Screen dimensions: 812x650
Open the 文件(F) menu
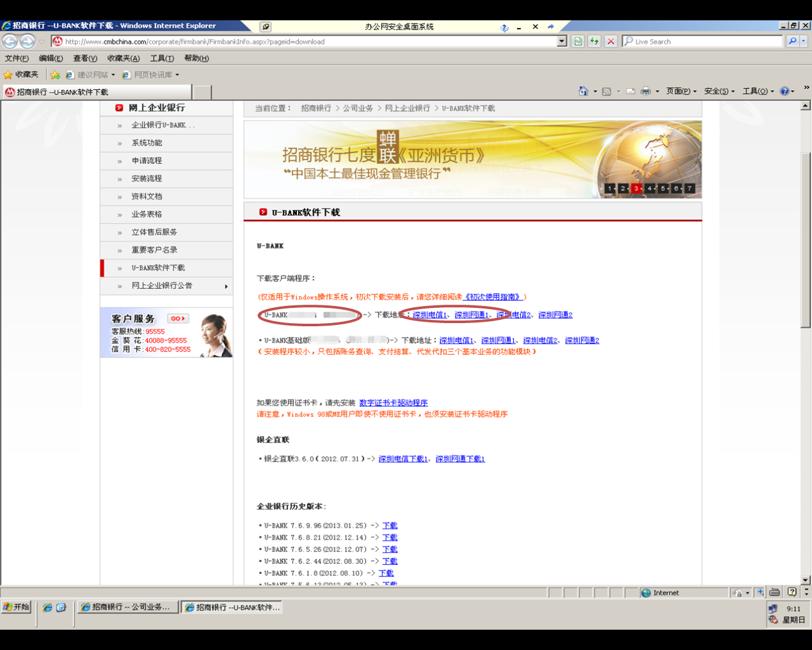point(16,58)
